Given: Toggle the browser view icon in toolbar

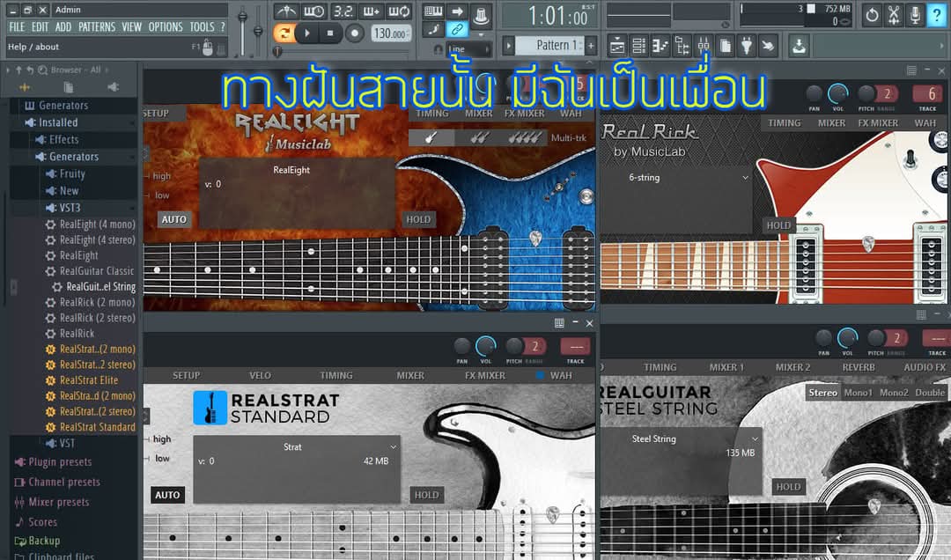Looking at the screenshot, I should click(682, 46).
